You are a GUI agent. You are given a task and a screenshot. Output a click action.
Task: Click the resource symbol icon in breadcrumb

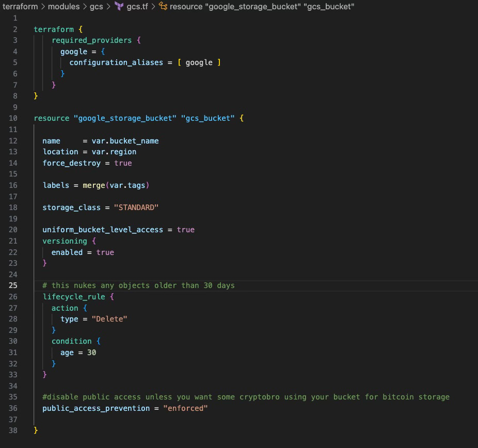coord(163,6)
